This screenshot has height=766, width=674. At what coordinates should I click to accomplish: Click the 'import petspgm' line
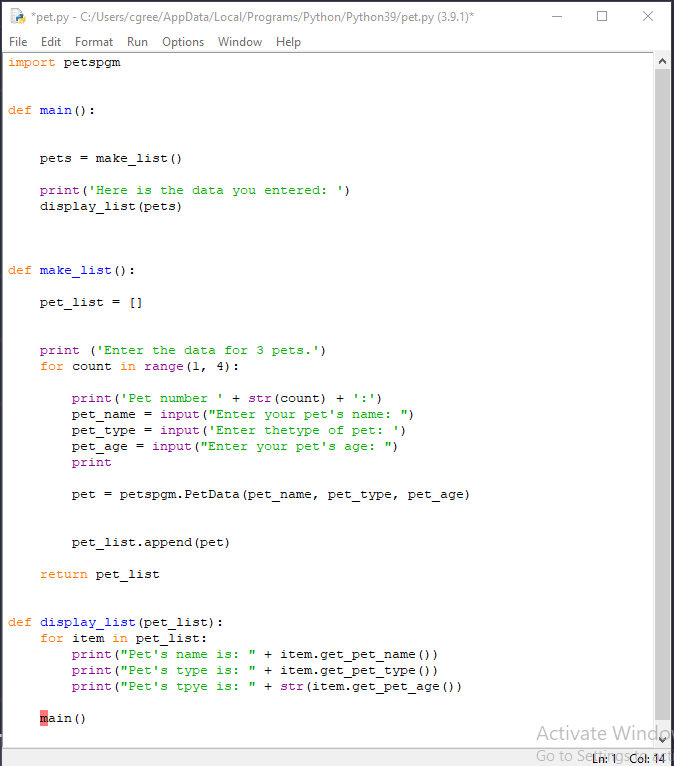[x=64, y=63]
